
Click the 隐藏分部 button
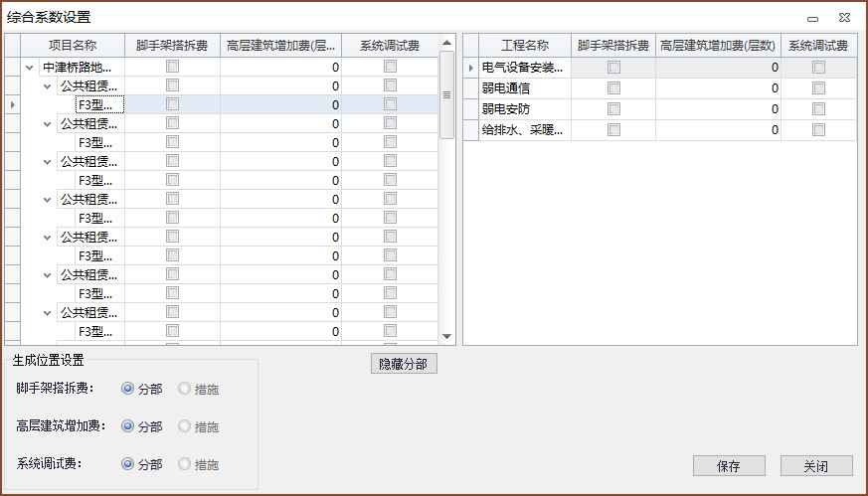[403, 364]
